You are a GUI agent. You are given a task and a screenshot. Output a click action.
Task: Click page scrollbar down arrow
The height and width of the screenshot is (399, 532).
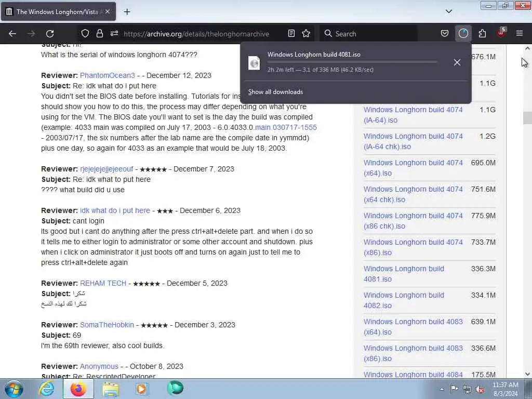pos(527,374)
